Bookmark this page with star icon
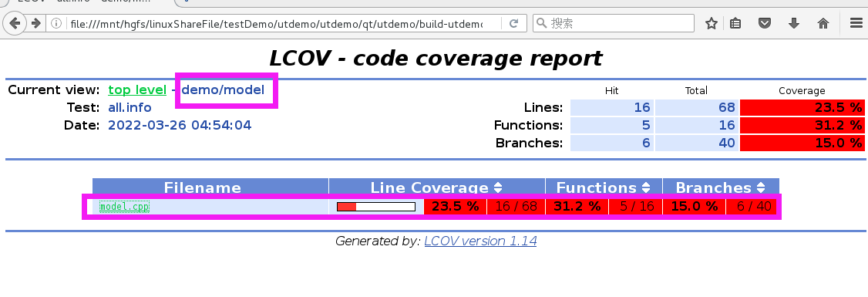Screen dimensions: 868x297 (x=712, y=23)
